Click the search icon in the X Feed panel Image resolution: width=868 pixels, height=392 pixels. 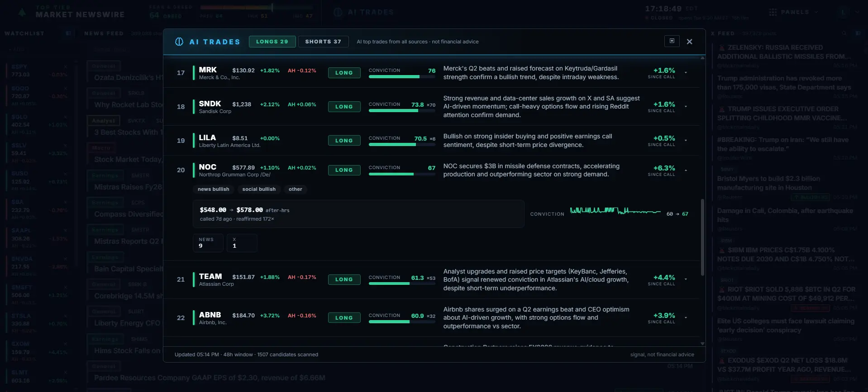pyautogui.click(x=844, y=33)
